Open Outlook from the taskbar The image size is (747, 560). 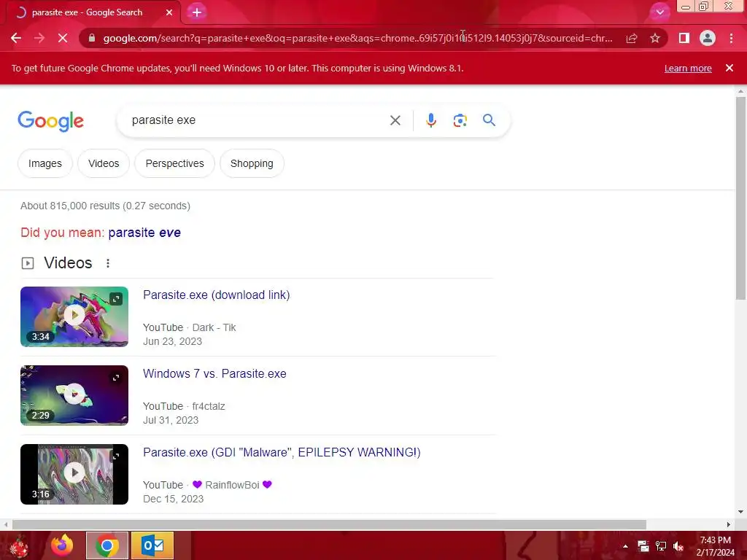pyautogui.click(x=152, y=545)
